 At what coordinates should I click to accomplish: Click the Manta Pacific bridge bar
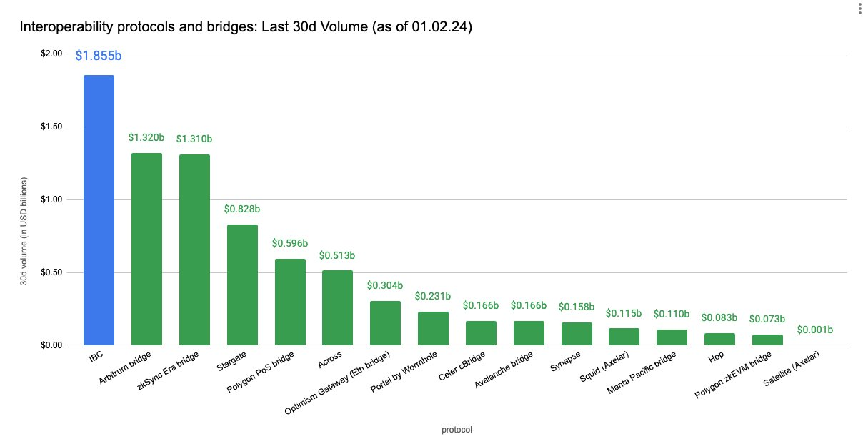(x=672, y=337)
